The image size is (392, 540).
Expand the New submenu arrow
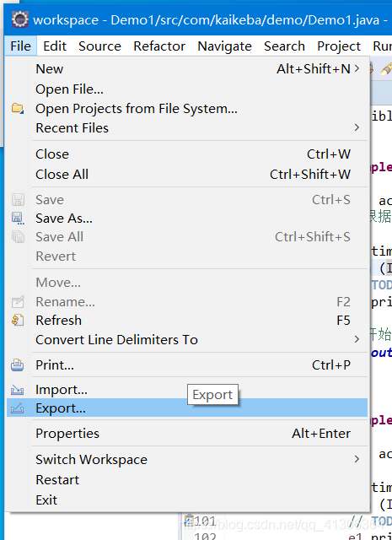tap(357, 69)
